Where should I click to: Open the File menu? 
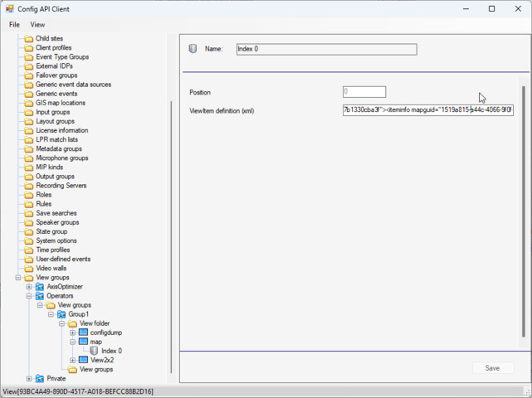pos(14,25)
